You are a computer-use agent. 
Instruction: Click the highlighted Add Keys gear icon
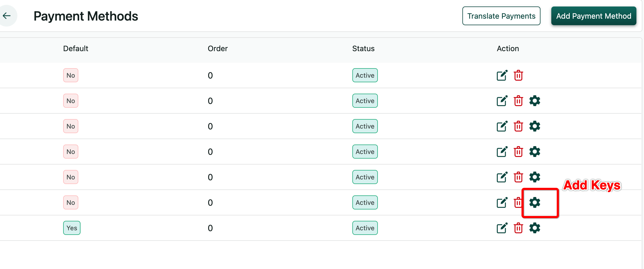coord(534,203)
